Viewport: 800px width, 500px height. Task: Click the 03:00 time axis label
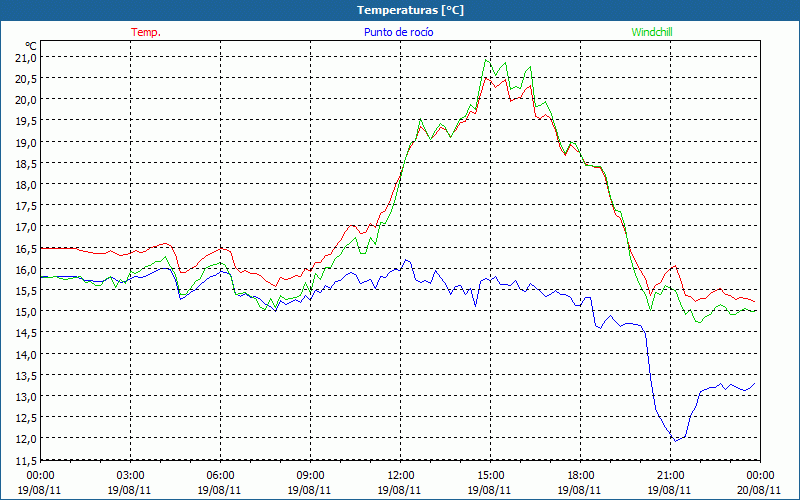(x=130, y=476)
